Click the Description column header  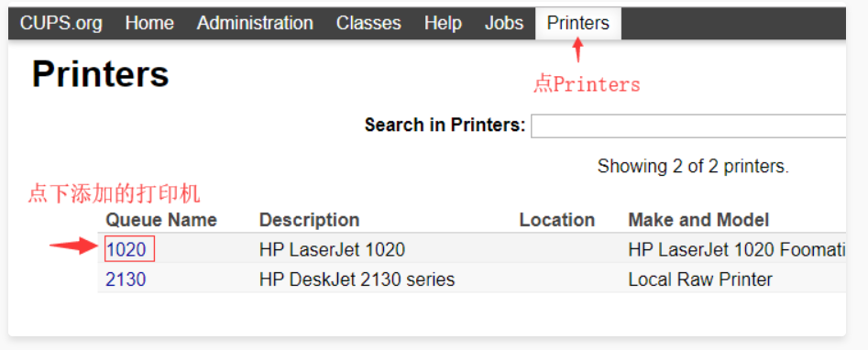pos(309,220)
